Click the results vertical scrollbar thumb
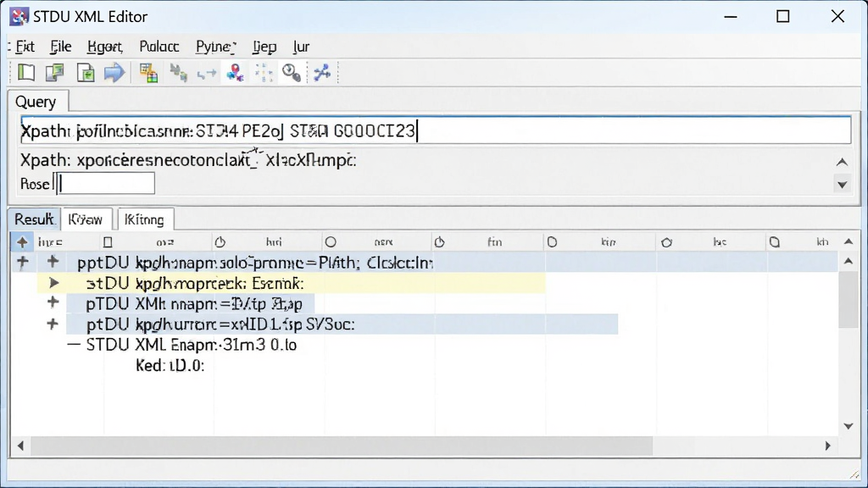Screen dimensions: 868x488 tap(848, 301)
